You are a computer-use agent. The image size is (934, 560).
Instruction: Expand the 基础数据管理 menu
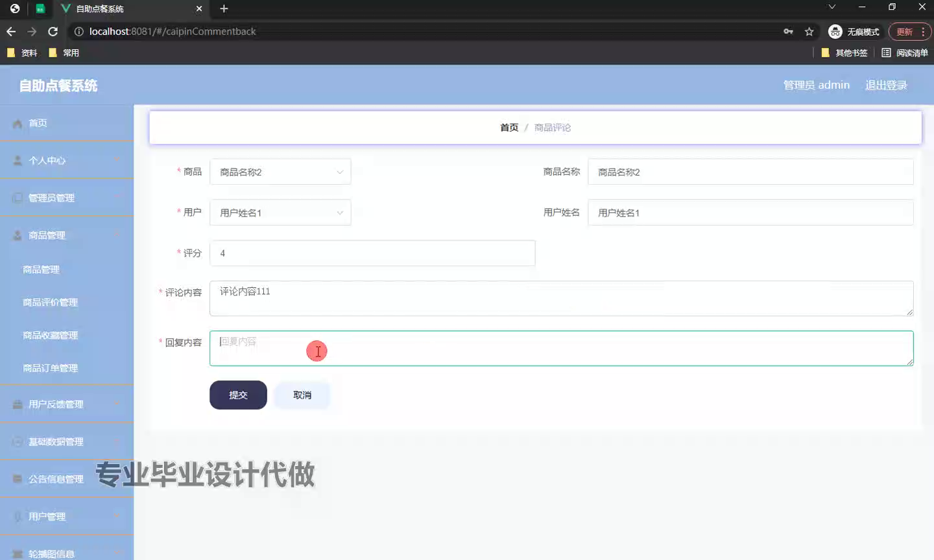pos(67,441)
